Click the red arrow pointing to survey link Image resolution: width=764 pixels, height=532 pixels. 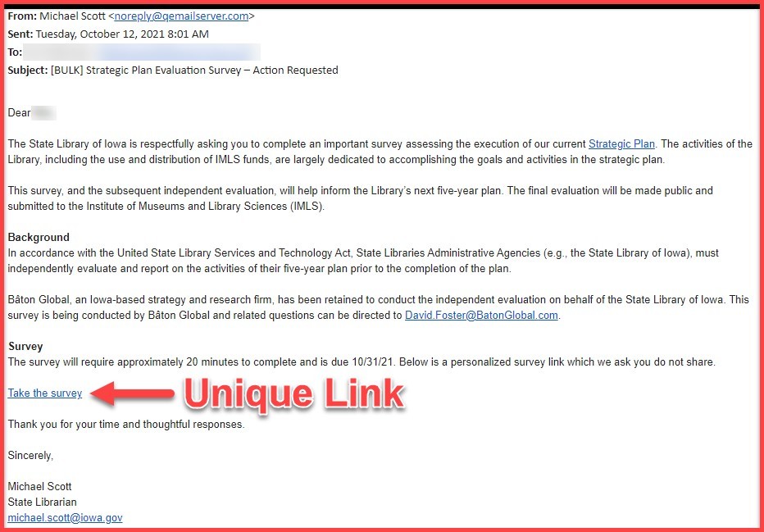point(131,394)
